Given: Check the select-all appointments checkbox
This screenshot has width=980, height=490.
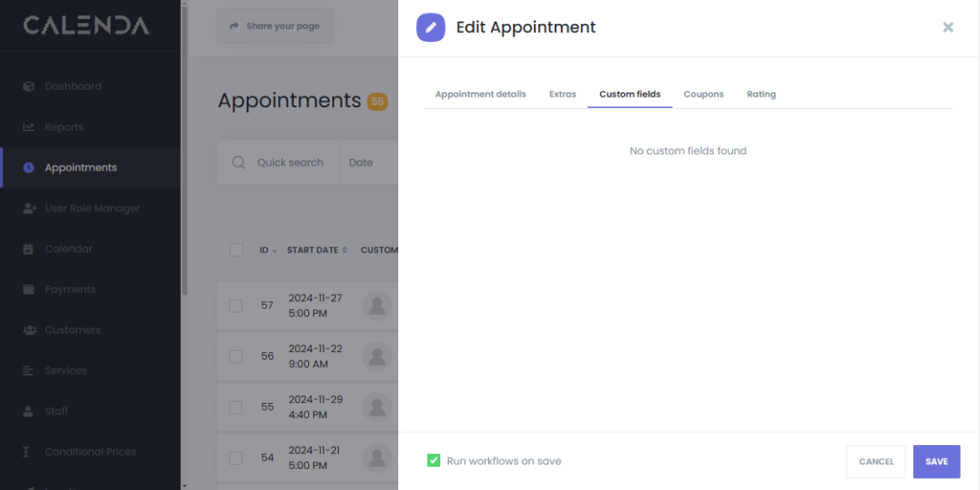Looking at the screenshot, I should pos(236,250).
